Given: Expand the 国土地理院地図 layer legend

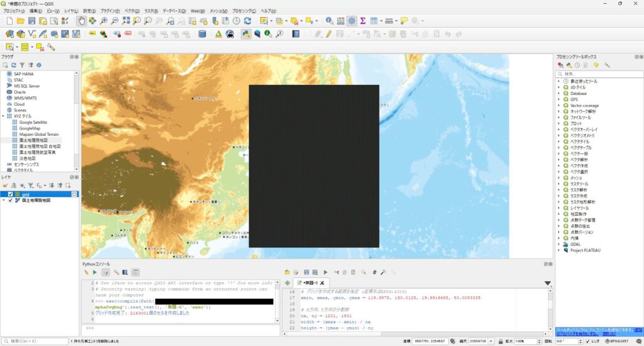Looking at the screenshot, I should [x=4, y=200].
